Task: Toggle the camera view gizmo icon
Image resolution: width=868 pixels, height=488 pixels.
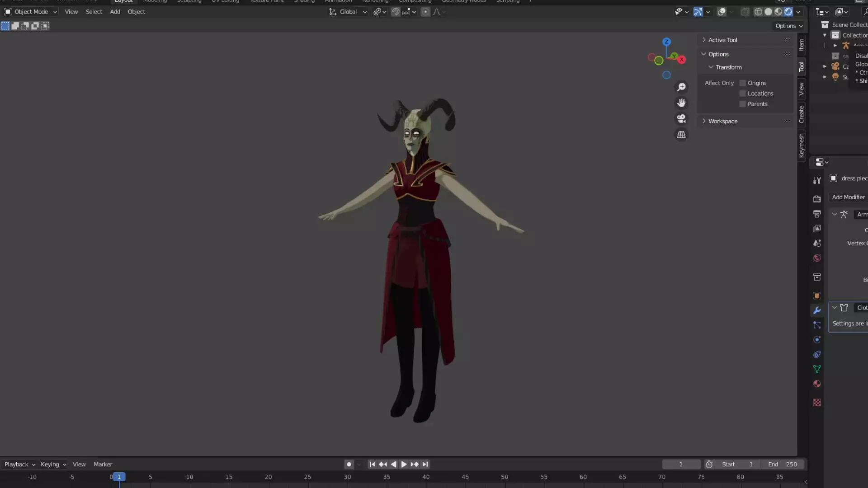Action: coord(681,119)
